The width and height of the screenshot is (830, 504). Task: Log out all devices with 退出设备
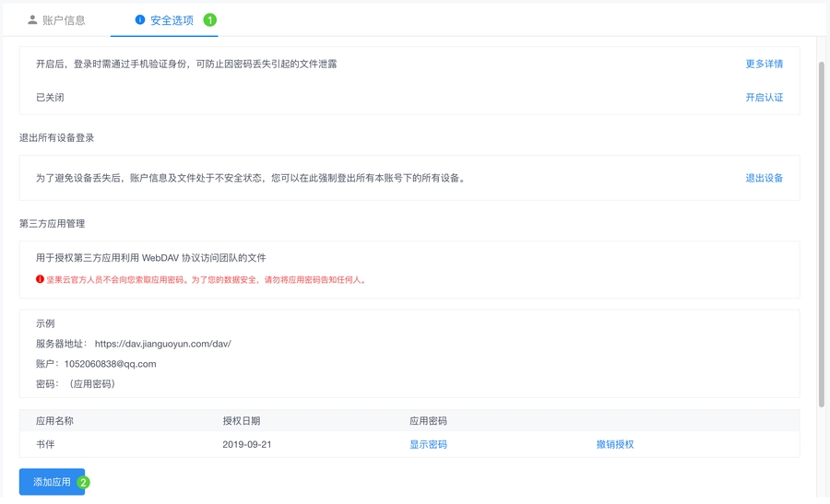(x=764, y=178)
